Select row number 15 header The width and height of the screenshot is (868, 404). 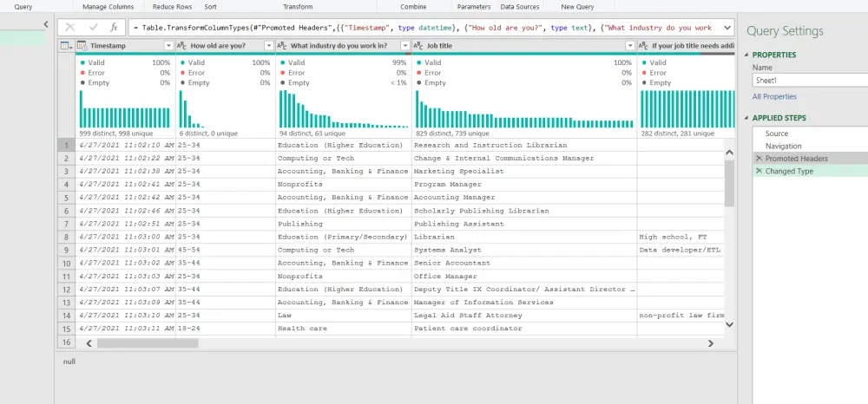(x=67, y=329)
